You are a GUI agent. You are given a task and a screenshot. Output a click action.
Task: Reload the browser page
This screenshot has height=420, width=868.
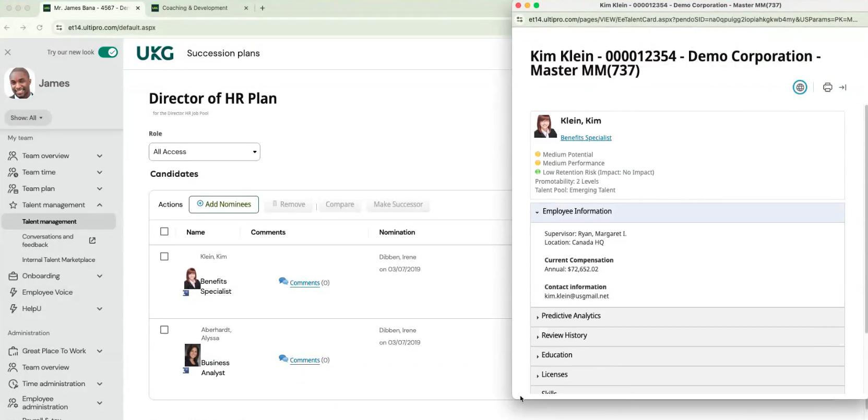coord(40,28)
